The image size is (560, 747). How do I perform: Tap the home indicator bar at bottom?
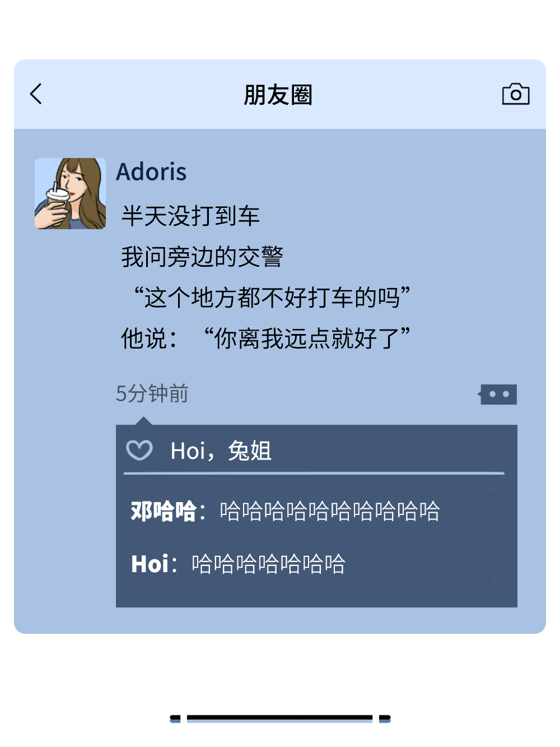[280, 718]
